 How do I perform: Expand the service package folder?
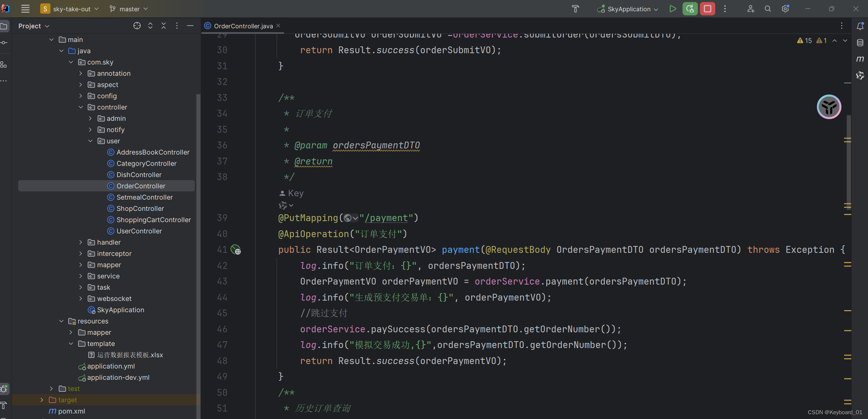(x=80, y=276)
